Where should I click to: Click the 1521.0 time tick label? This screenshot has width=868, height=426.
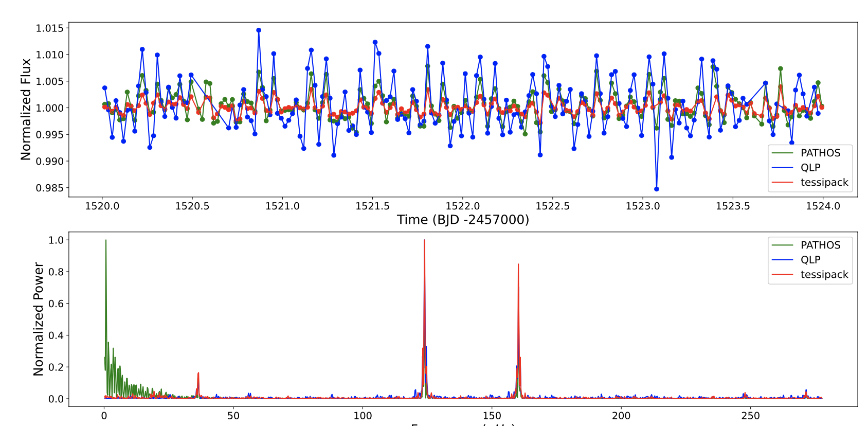(282, 206)
